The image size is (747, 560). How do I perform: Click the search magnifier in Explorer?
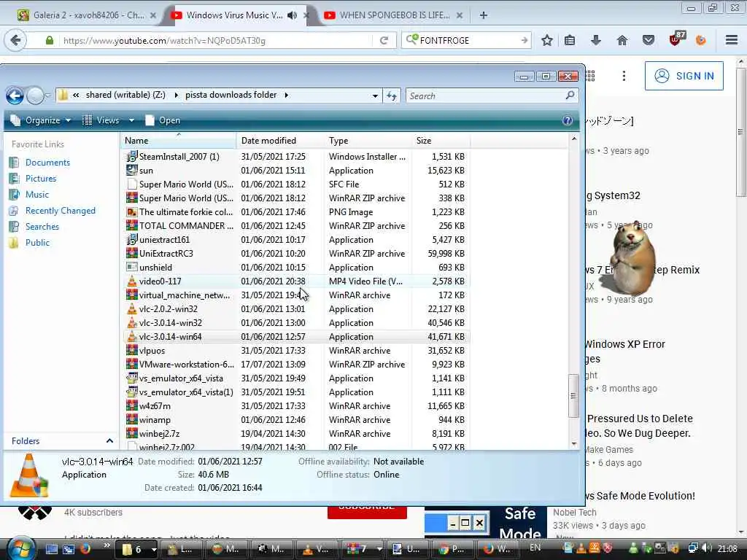tap(570, 96)
